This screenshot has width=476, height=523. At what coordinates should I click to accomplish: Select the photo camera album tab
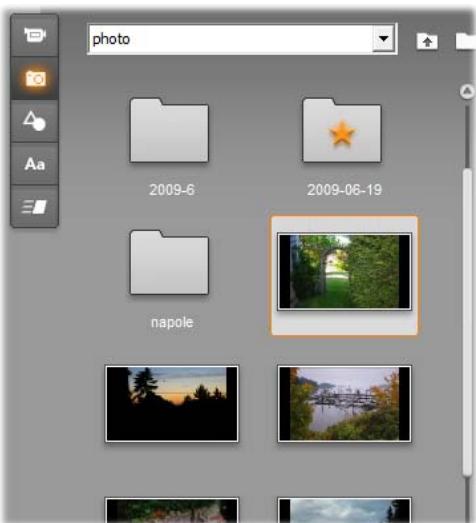[35, 79]
